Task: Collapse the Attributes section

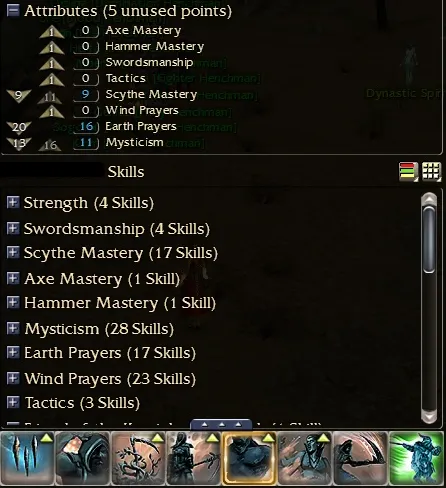Action: 13,10
